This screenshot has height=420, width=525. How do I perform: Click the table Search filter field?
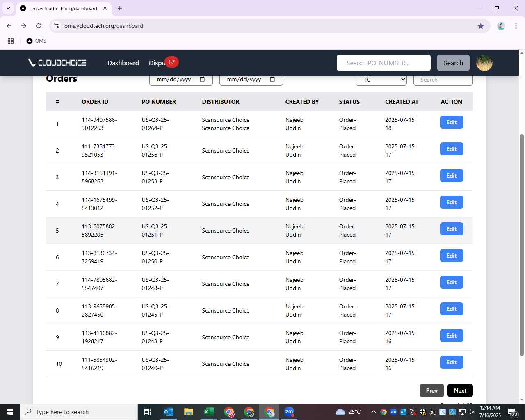point(443,80)
